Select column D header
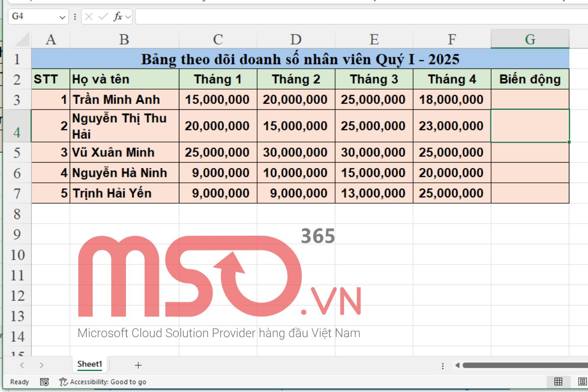Image resolution: width=588 pixels, height=392 pixels. [x=296, y=39]
